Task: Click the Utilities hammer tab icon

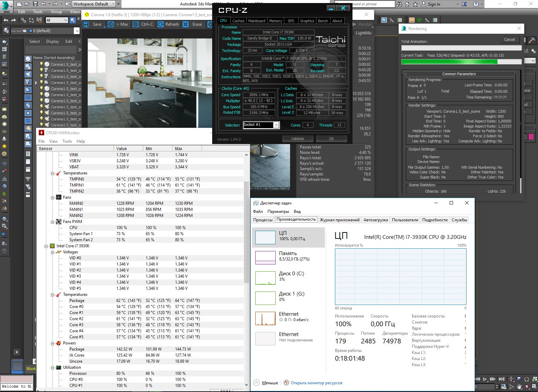Action: pos(532,40)
